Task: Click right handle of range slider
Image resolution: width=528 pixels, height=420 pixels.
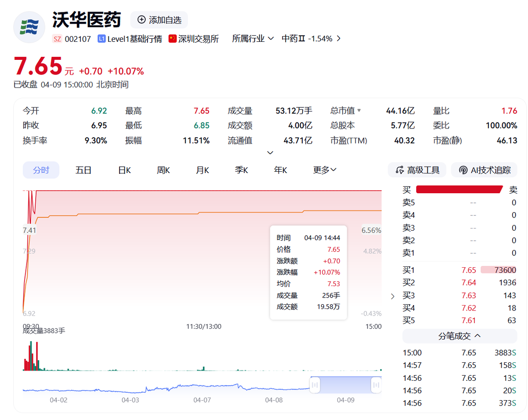Action: pos(376,385)
